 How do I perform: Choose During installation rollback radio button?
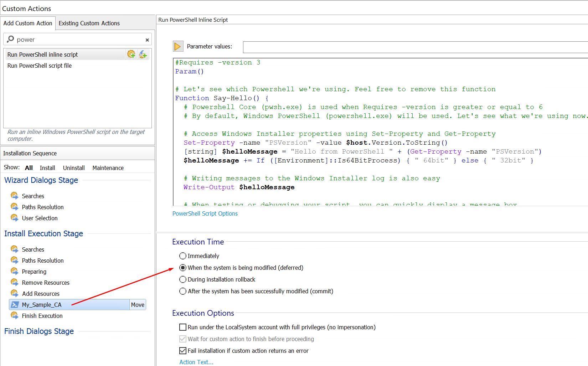tap(183, 279)
